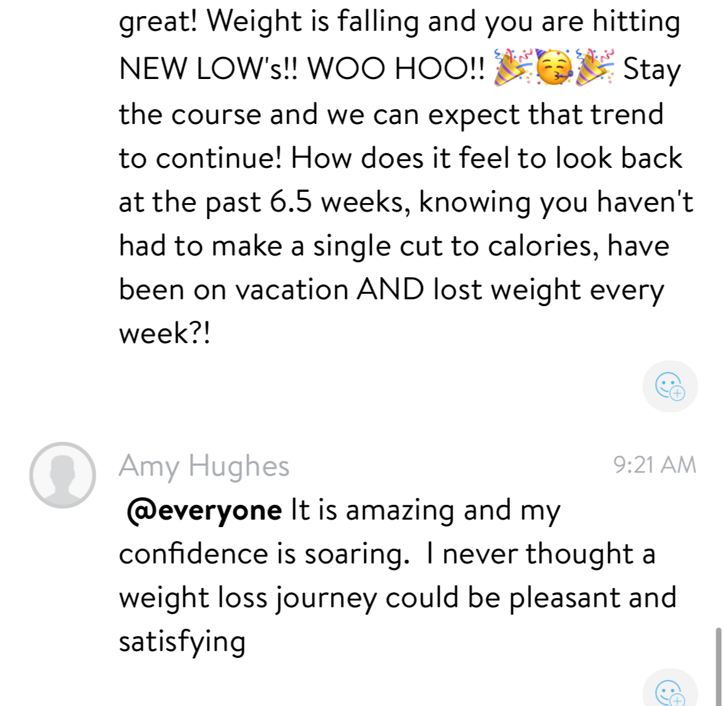This screenshot has width=728, height=706.
Task: Add a reaction to the coach's message
Action: 670,387
